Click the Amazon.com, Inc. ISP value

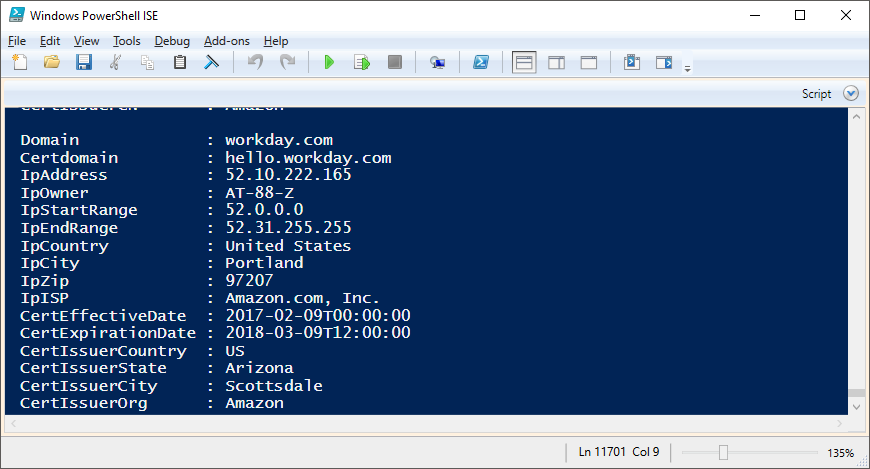pyautogui.click(x=302, y=299)
